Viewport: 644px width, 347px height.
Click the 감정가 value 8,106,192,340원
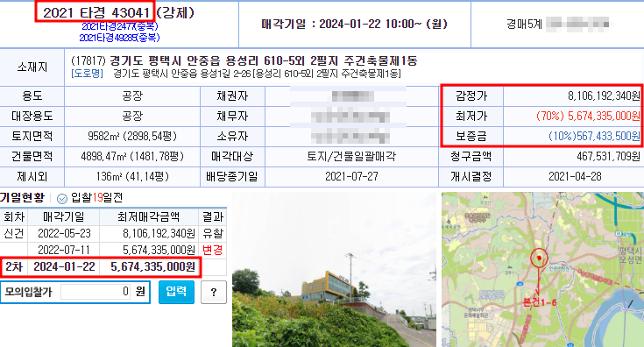coord(604,96)
